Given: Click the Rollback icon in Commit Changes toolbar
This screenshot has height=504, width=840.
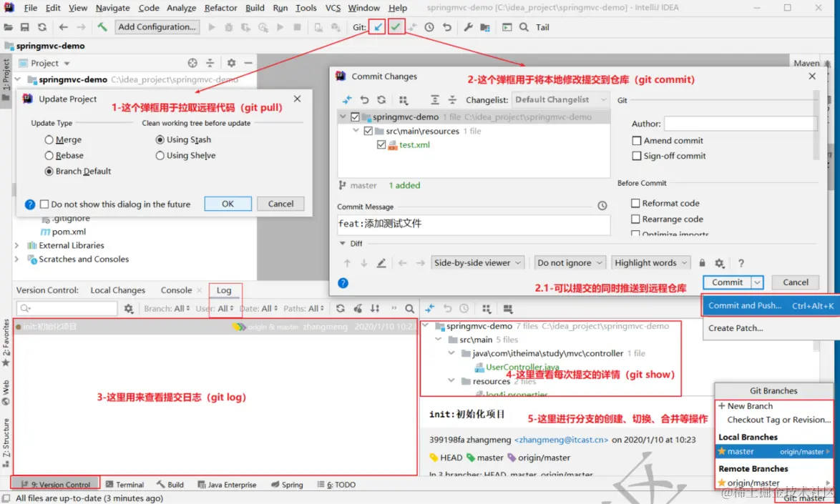Looking at the screenshot, I should [x=364, y=99].
